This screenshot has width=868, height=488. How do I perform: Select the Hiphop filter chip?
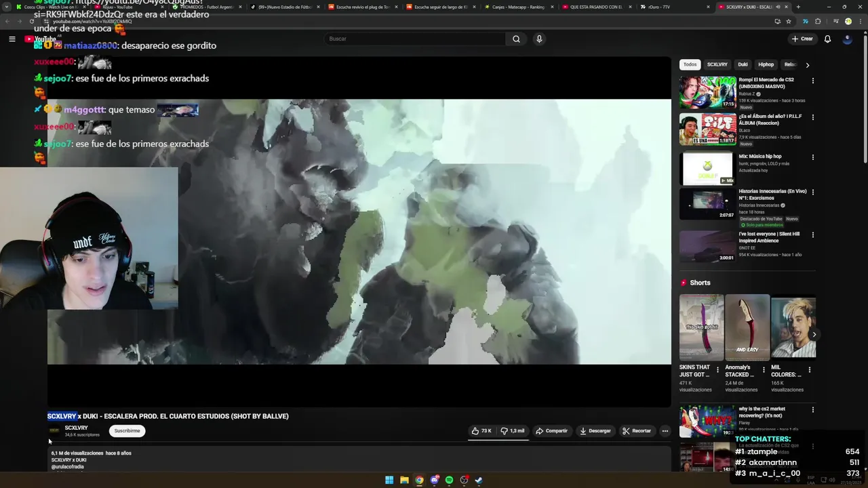point(766,64)
